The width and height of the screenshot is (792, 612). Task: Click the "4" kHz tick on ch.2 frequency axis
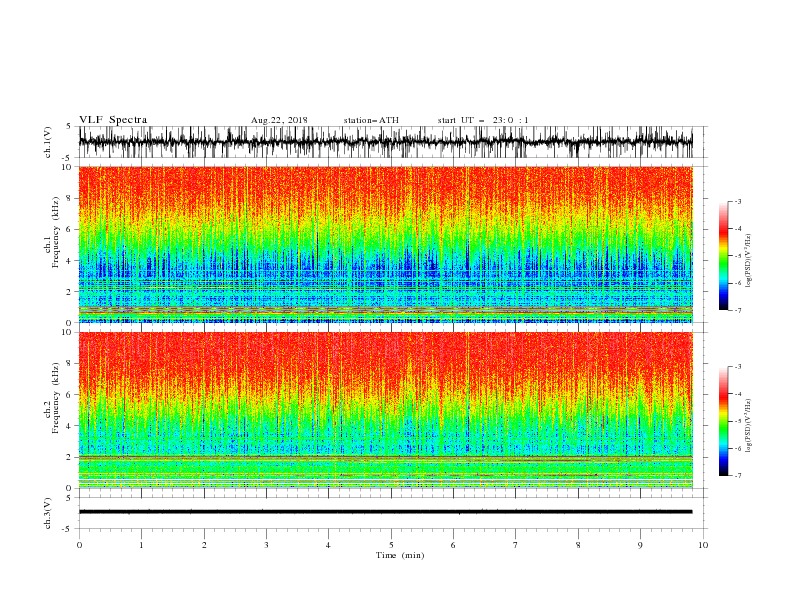[70, 426]
